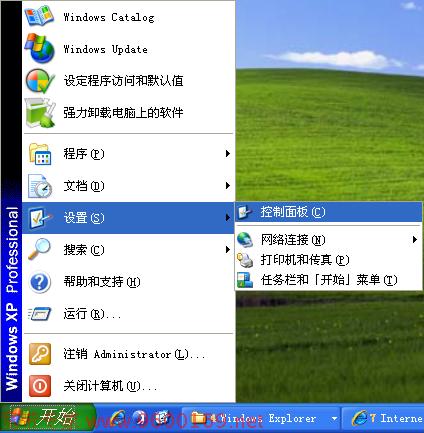Screen dimensions: 424x433
Task: Open the Internet Explorer taskbar button
Action: [x=383, y=418]
